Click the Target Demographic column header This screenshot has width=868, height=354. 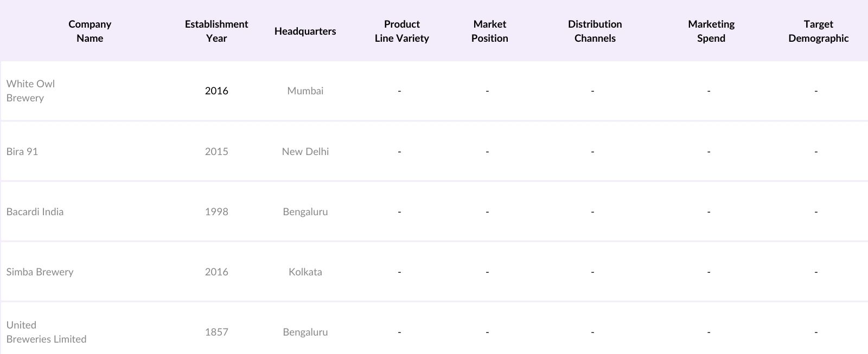coord(818,31)
